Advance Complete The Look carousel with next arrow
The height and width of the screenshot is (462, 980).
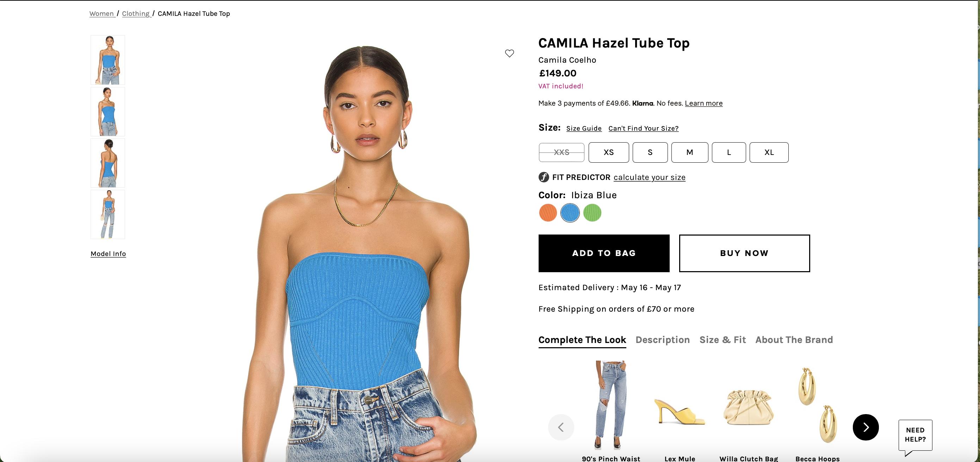click(866, 427)
